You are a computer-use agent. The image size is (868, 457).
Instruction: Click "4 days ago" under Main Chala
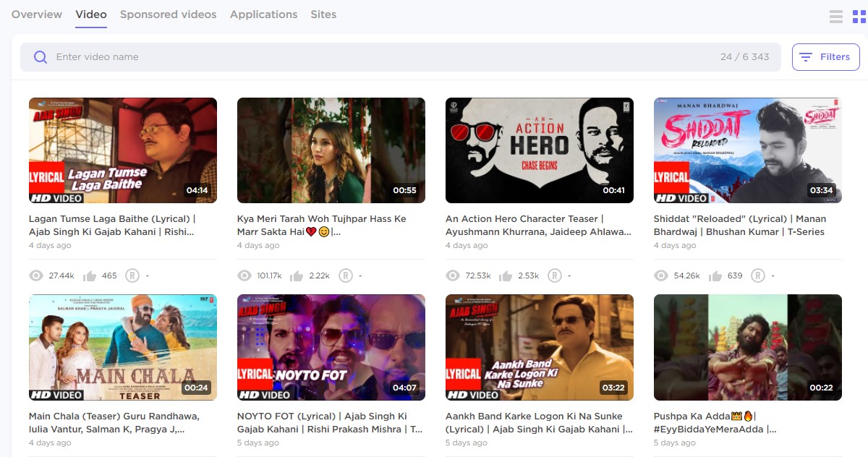pyautogui.click(x=50, y=443)
